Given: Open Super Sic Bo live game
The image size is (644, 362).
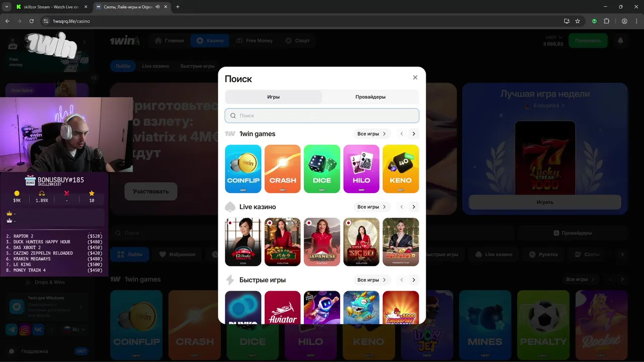Looking at the screenshot, I should (x=361, y=242).
